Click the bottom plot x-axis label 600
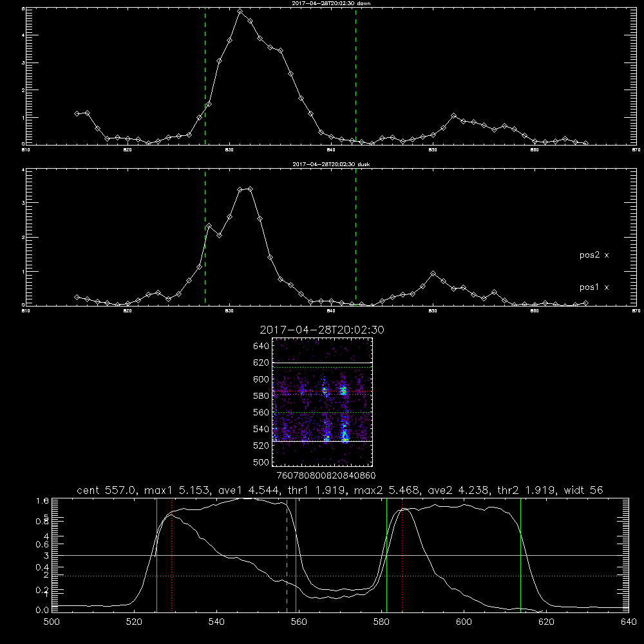This screenshot has width=644, height=644. pyautogui.click(x=464, y=622)
